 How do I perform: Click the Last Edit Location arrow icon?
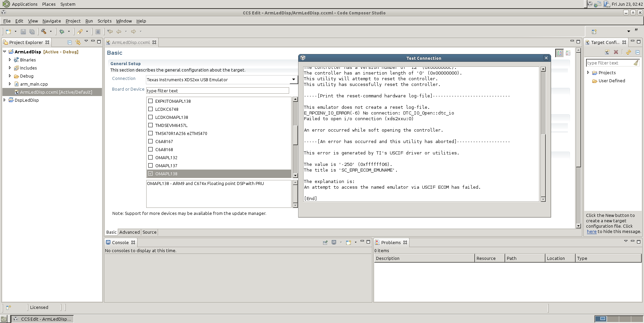(x=110, y=32)
